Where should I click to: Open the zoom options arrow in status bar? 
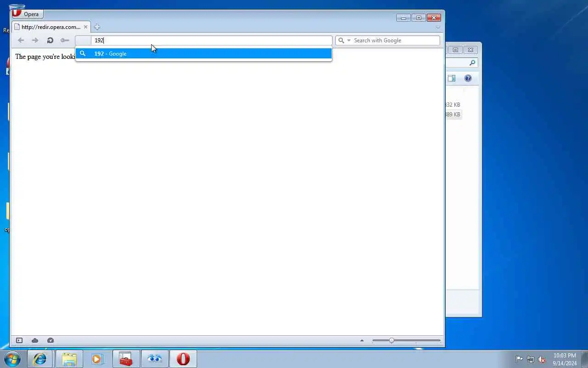click(x=362, y=340)
